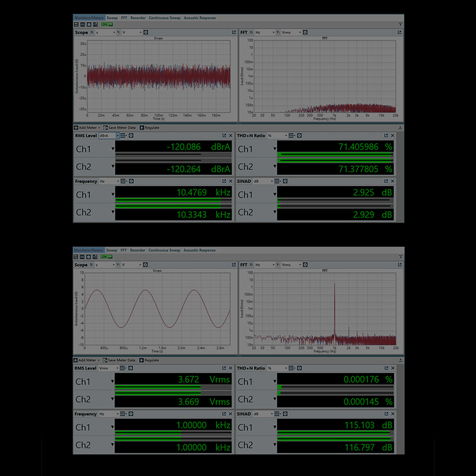The width and height of the screenshot is (476, 476).
Task: Expand the Ch1 arrow in the top THD+N Ratio meter
Action: [275, 149]
